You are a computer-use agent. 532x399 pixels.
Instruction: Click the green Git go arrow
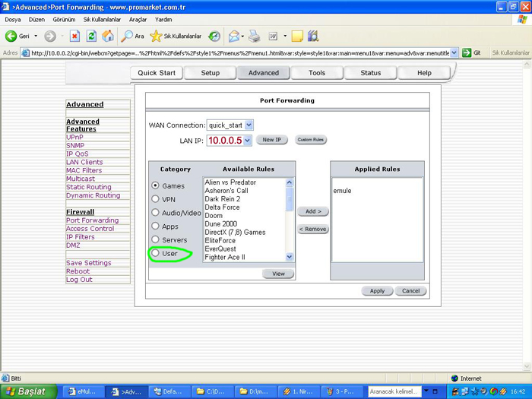(x=467, y=52)
